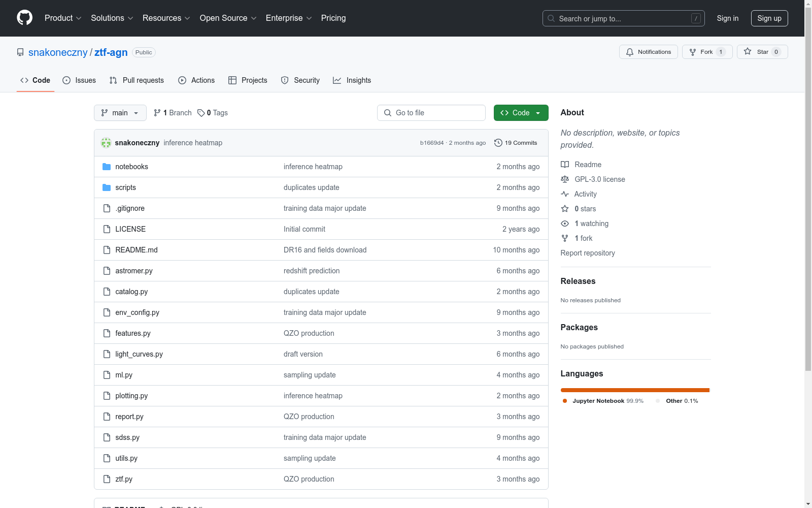Click the eye icon beside 1 watching
812x508 pixels.
pos(565,224)
